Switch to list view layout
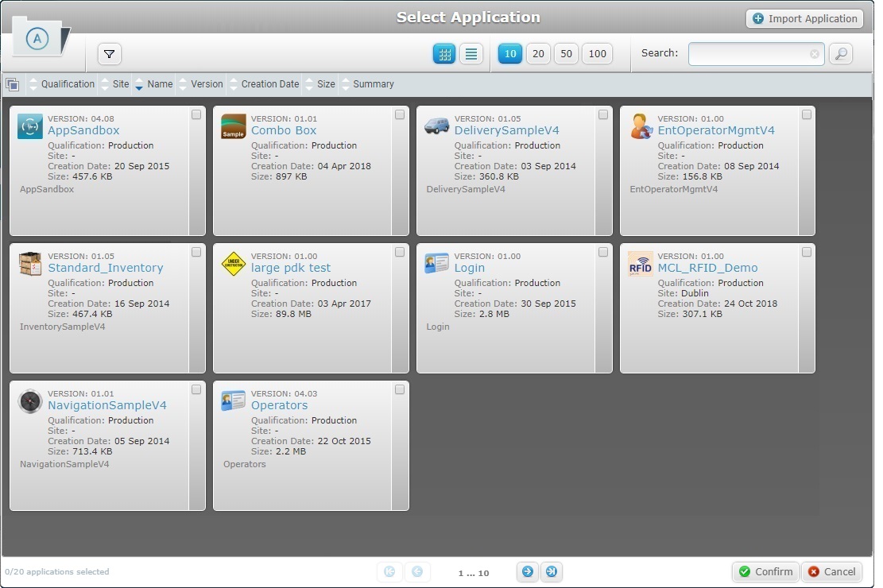 click(471, 54)
